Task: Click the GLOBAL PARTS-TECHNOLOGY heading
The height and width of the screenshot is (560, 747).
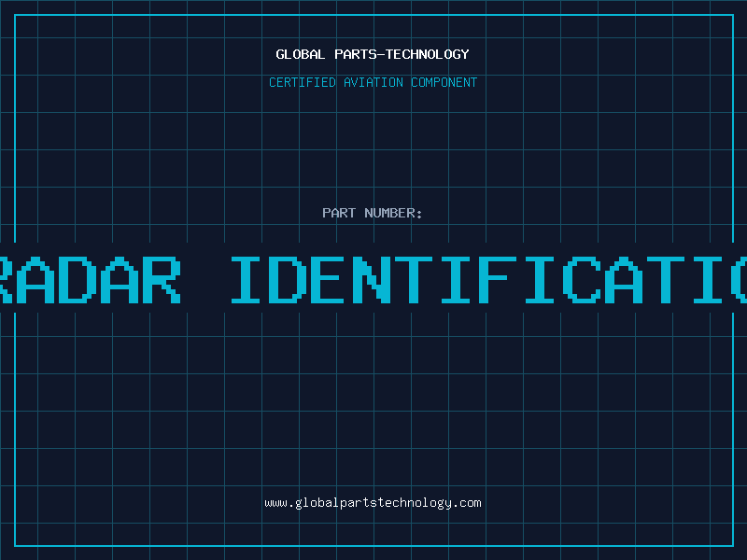Action: pos(373,54)
